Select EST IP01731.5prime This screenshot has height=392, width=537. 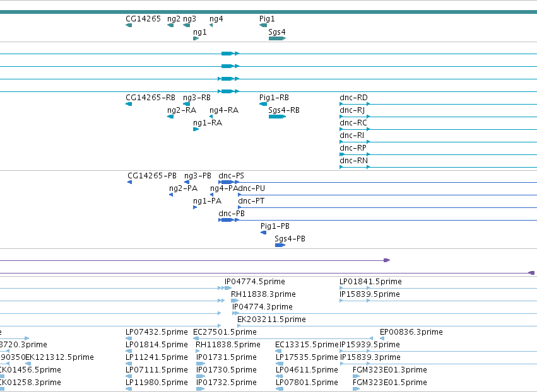tap(227, 358)
